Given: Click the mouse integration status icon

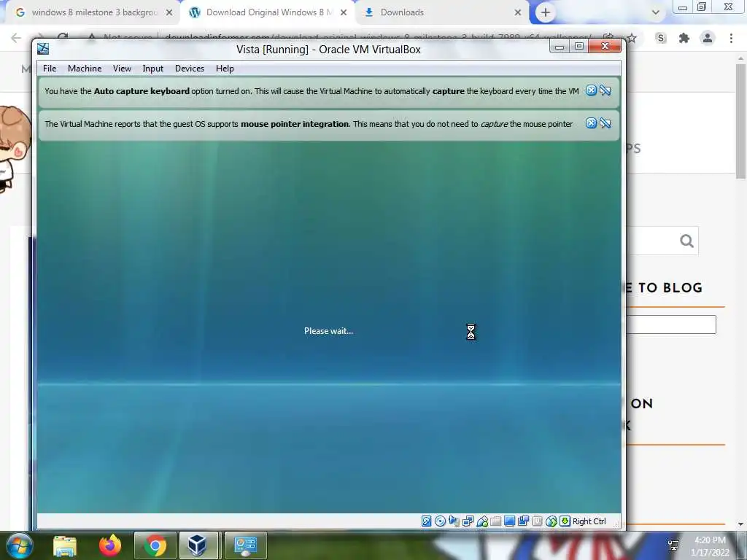Looking at the screenshot, I should 551,521.
